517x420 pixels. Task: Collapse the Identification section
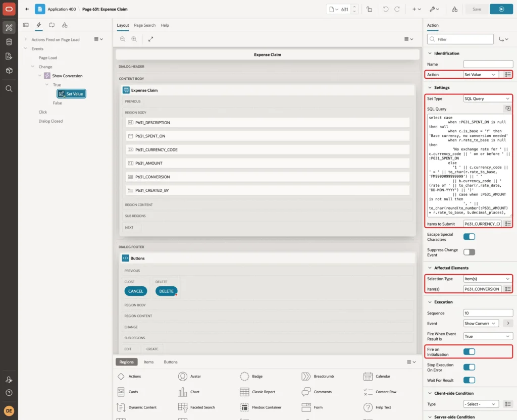[x=430, y=54]
